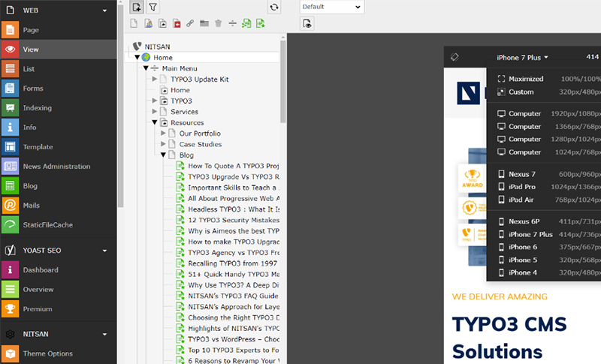Open Yoast SEO Overview

(x=59, y=290)
